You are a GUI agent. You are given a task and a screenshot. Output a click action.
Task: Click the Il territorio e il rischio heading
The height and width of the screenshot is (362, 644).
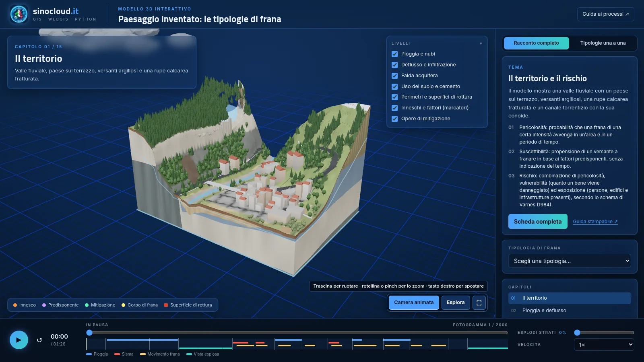(547, 78)
